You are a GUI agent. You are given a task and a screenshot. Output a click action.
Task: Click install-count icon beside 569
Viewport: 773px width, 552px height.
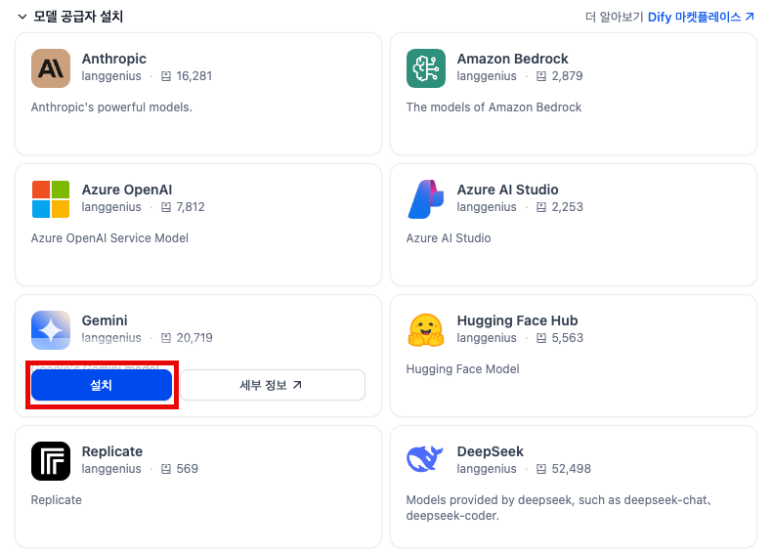[166, 469]
